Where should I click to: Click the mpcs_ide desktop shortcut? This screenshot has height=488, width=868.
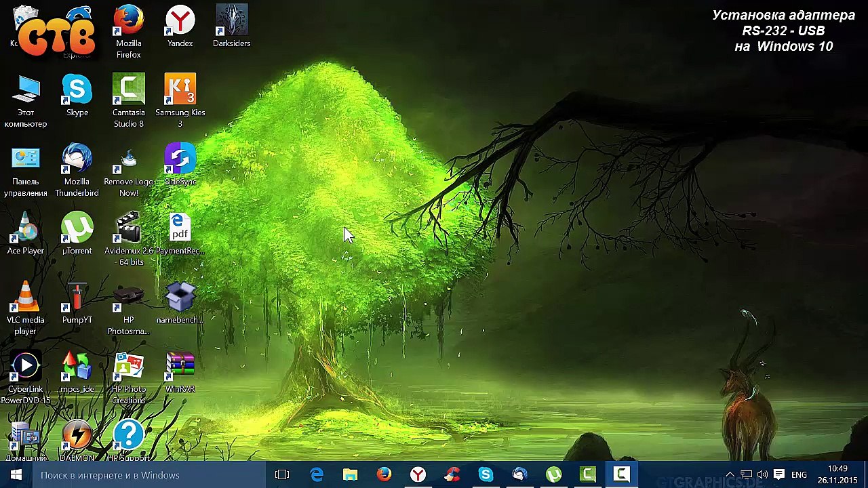(77, 372)
